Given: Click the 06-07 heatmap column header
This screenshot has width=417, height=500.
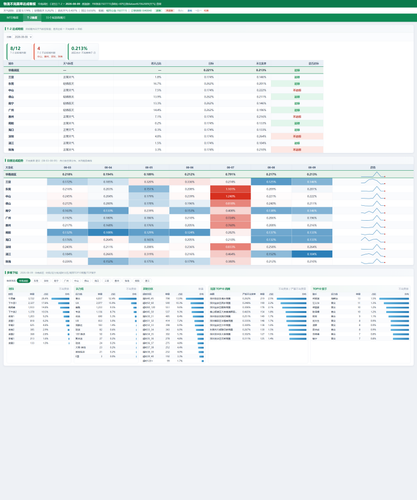Looking at the screenshot, I should pos(230,167).
